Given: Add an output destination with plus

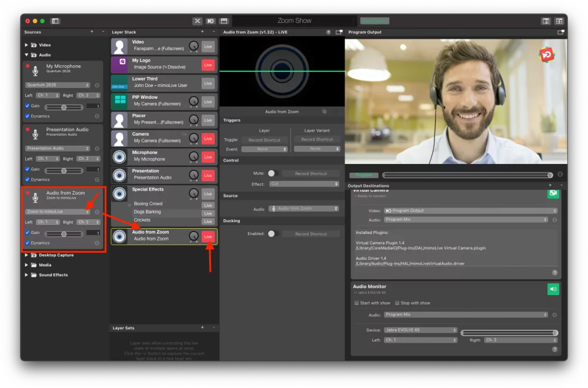Looking at the screenshot, I should click(x=550, y=185).
